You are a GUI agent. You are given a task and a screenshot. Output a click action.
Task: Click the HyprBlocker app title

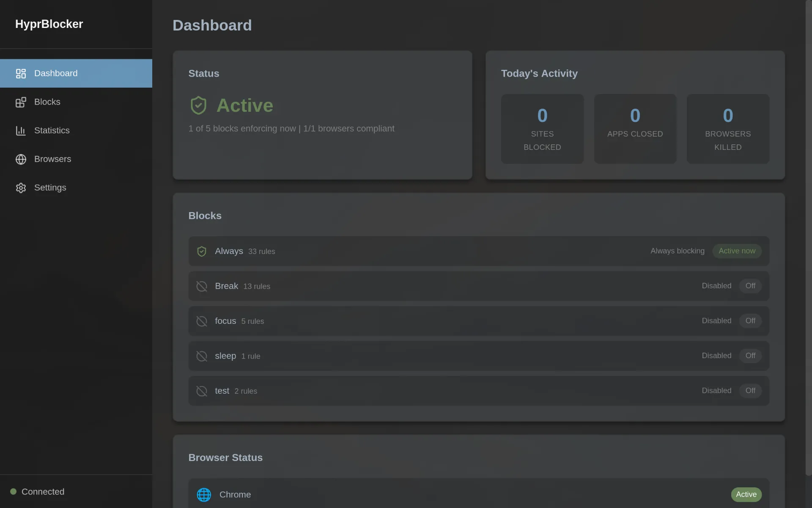pyautogui.click(x=49, y=24)
